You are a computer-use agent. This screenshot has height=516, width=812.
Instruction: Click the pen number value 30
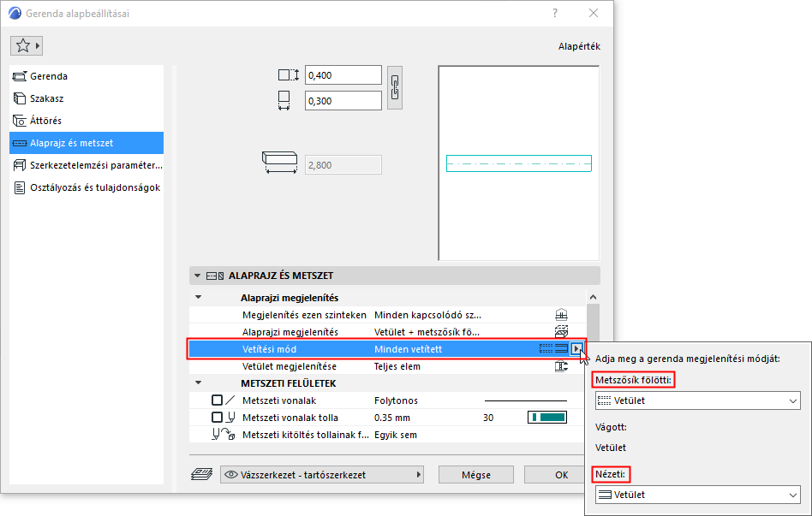pos(488,418)
